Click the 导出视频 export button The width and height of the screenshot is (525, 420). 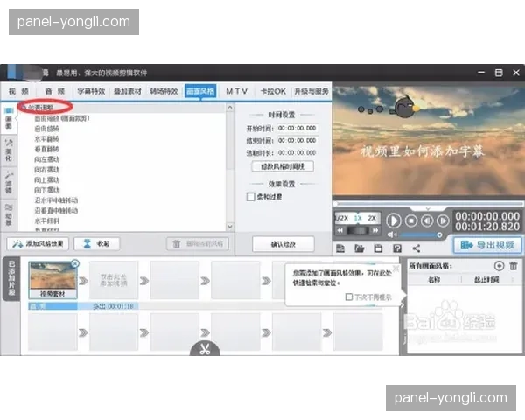pyautogui.click(x=487, y=245)
